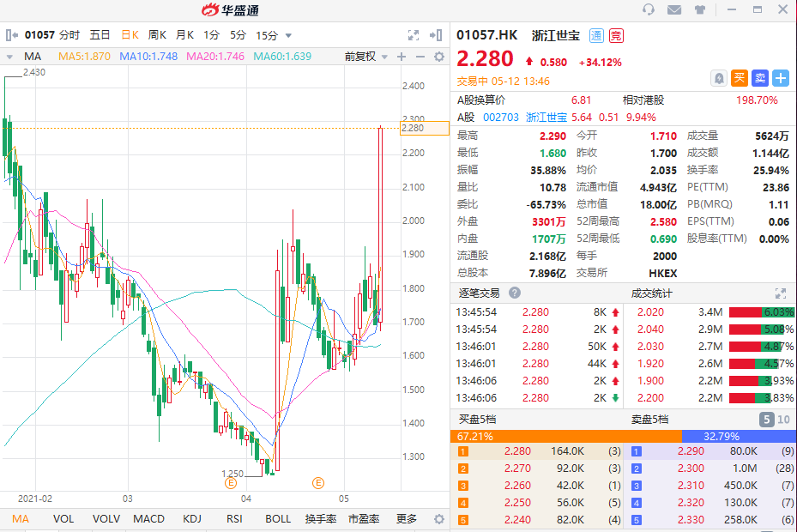Switch to 5分 five-minute chart

pos(238,35)
